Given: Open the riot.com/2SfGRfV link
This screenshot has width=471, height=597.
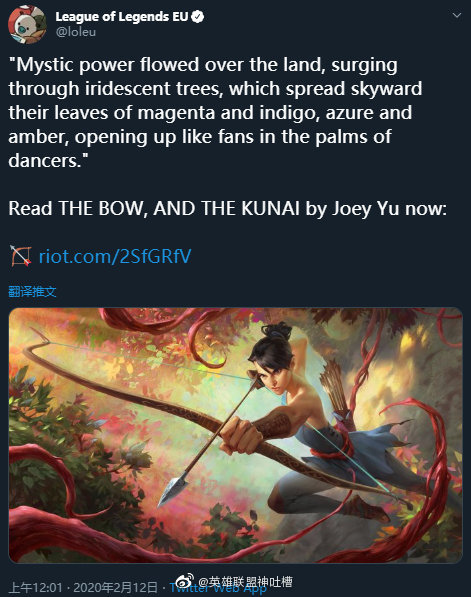Looking at the screenshot, I should click(115, 256).
